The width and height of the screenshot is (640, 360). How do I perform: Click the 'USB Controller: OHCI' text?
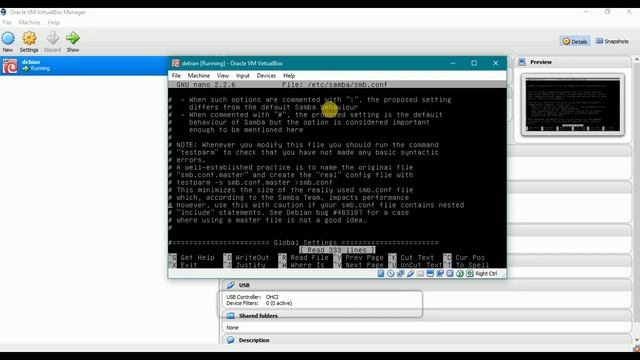click(252, 297)
